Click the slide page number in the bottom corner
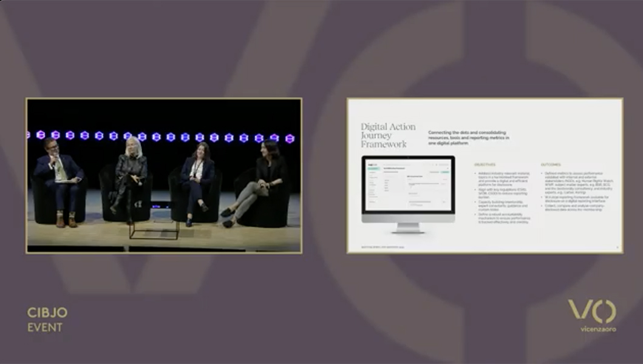This screenshot has width=643, height=364. [x=616, y=247]
